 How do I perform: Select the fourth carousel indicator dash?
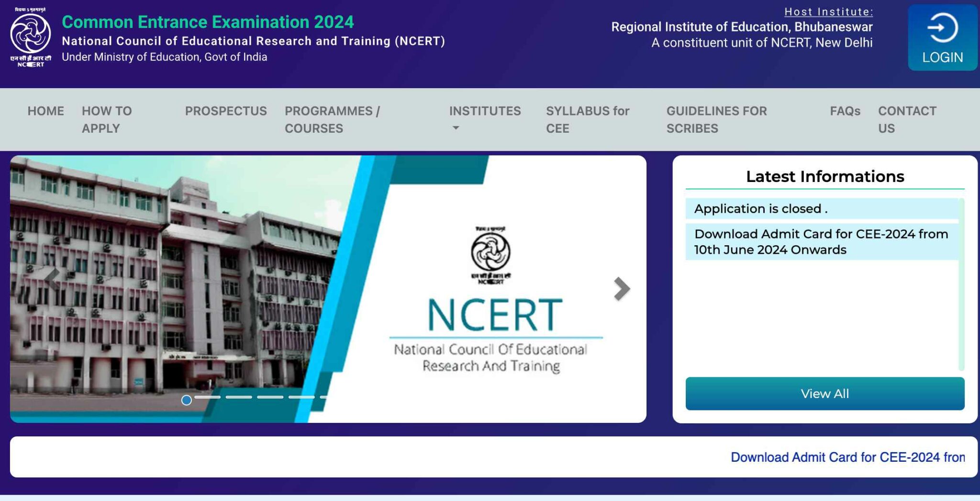[270, 397]
